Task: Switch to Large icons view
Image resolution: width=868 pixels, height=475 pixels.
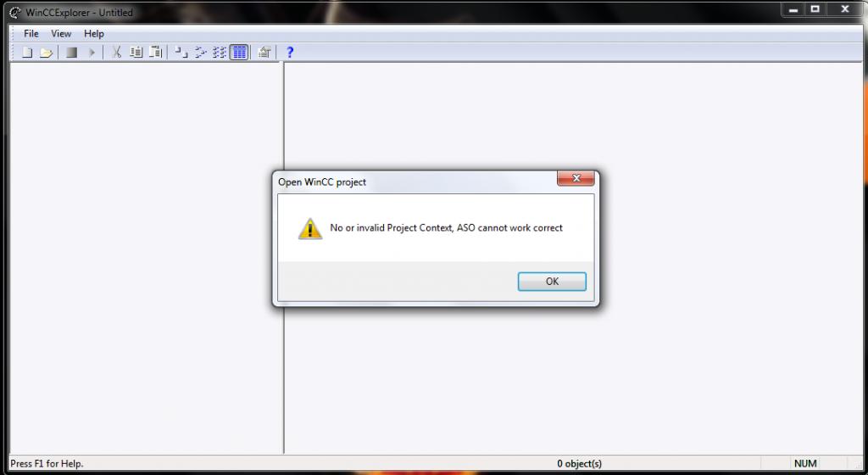Action: 181,53
